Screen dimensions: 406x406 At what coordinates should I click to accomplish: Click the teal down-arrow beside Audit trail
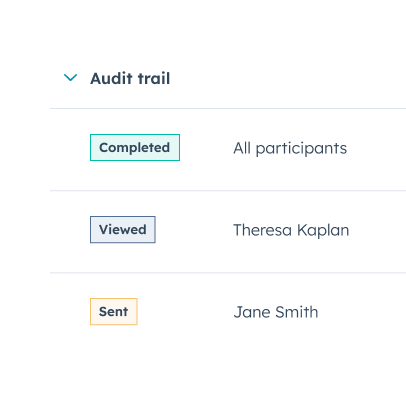coord(70,78)
